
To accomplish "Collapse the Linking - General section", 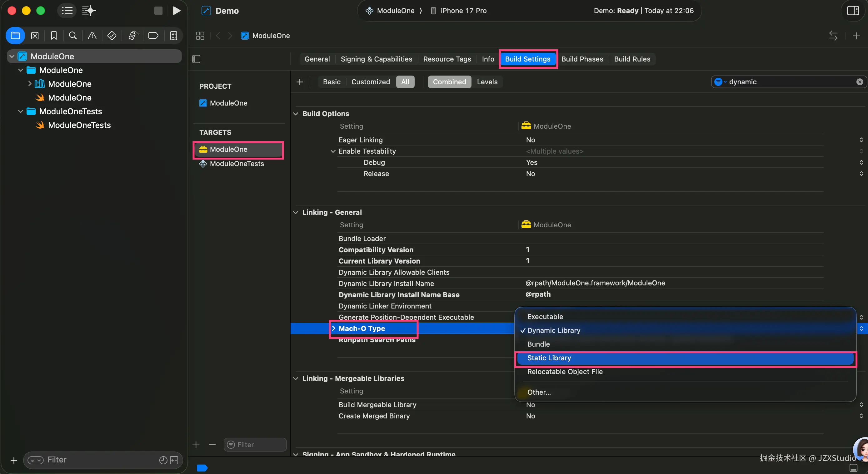I will pos(296,212).
